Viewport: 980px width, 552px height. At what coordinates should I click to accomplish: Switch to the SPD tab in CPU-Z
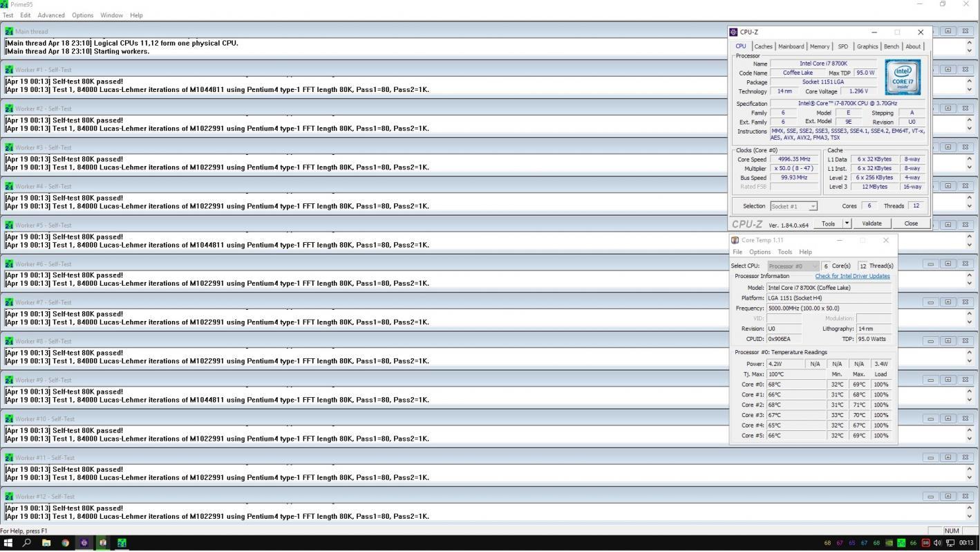tap(843, 46)
